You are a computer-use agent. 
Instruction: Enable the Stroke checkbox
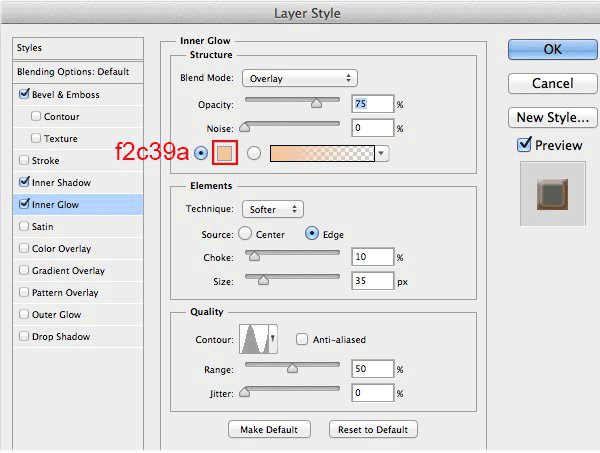(x=24, y=160)
